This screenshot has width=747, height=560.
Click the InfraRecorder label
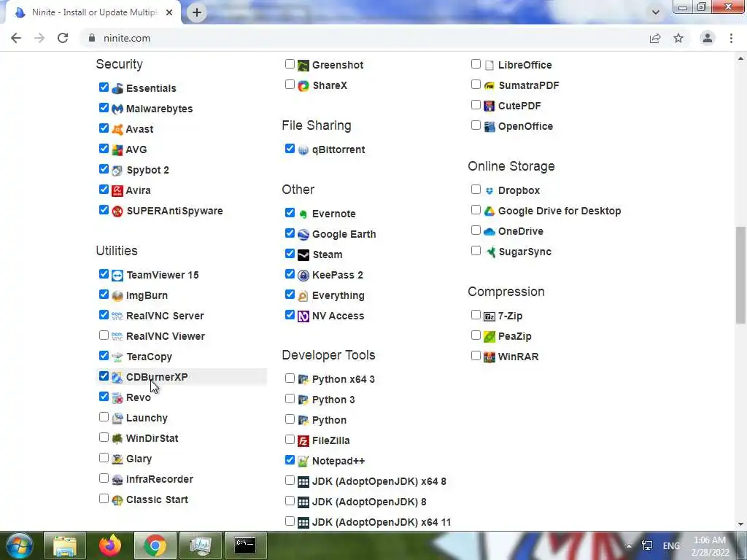pyautogui.click(x=160, y=479)
